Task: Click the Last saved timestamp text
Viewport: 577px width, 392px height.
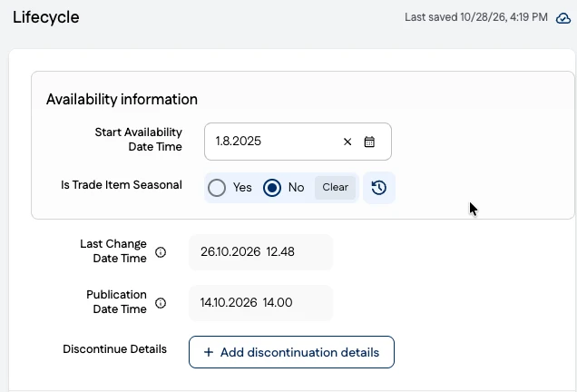Action: [476, 17]
